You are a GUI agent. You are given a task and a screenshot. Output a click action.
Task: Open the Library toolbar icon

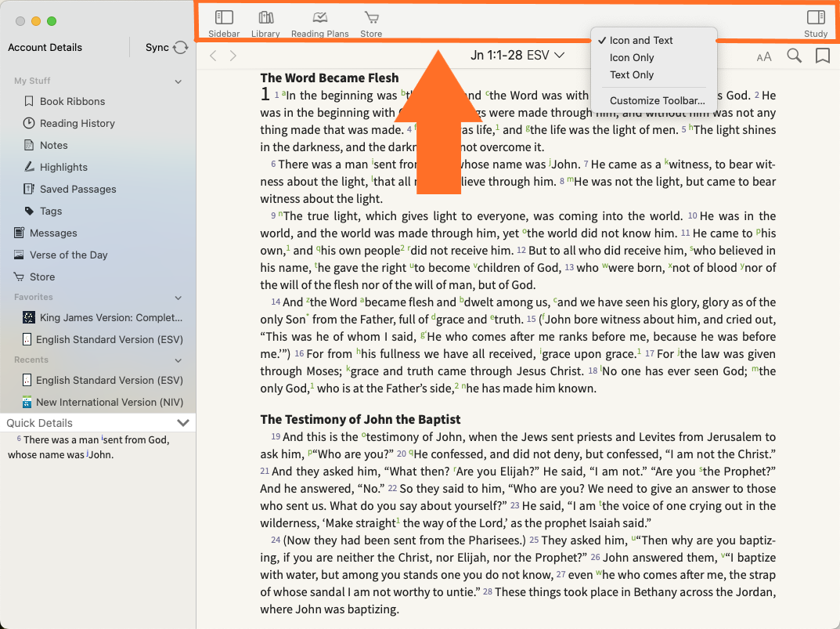[x=265, y=18]
